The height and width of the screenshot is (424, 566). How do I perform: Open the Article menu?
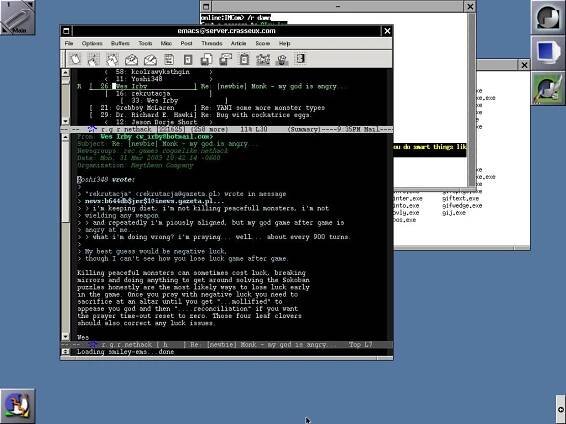point(238,43)
